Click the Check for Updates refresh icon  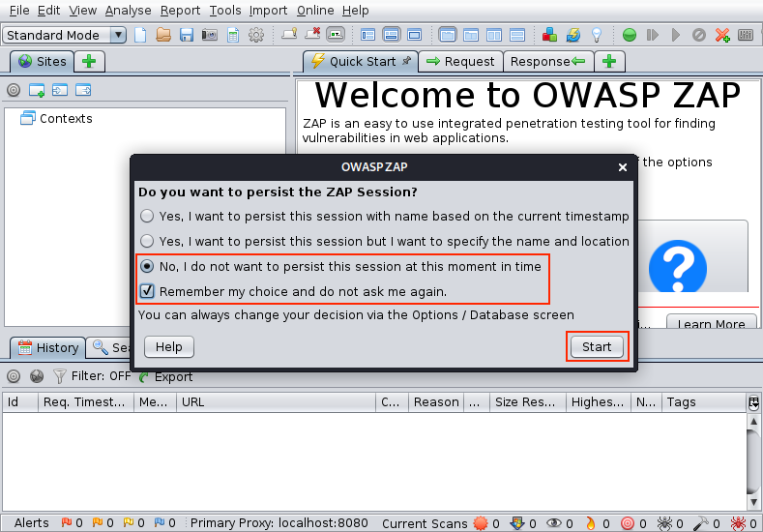coord(573,35)
